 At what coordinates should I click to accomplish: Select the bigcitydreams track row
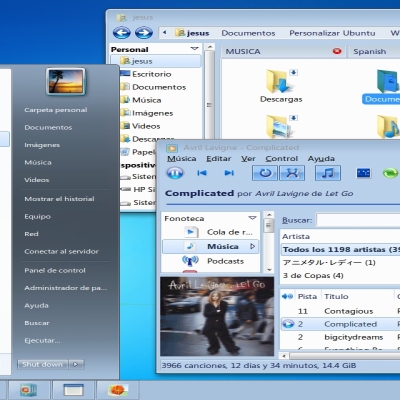pos(340,337)
